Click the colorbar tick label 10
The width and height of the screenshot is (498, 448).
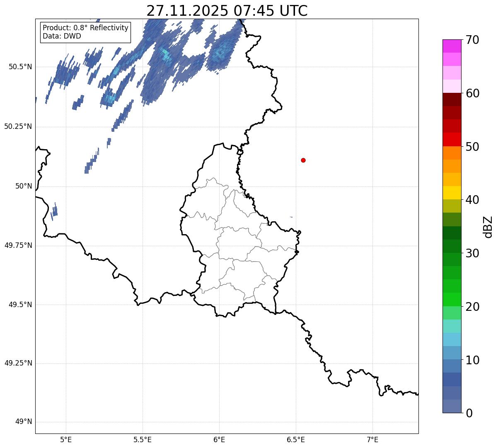coord(472,360)
